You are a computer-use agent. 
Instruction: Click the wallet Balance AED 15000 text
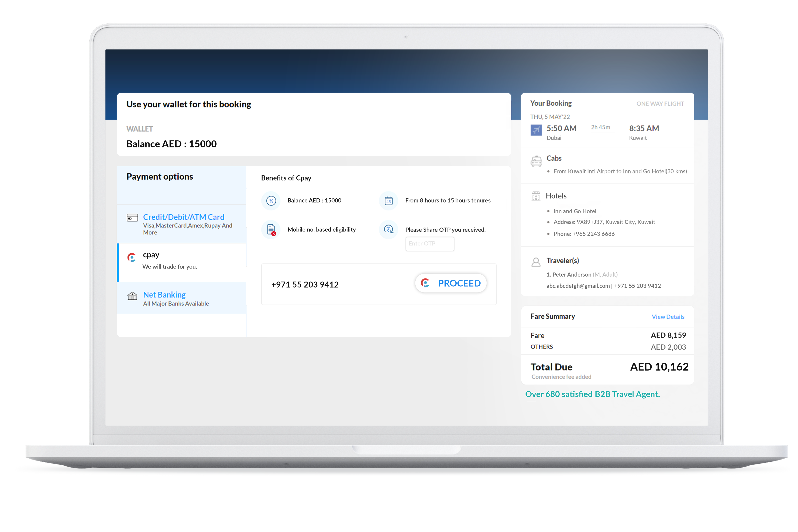pyautogui.click(x=171, y=144)
